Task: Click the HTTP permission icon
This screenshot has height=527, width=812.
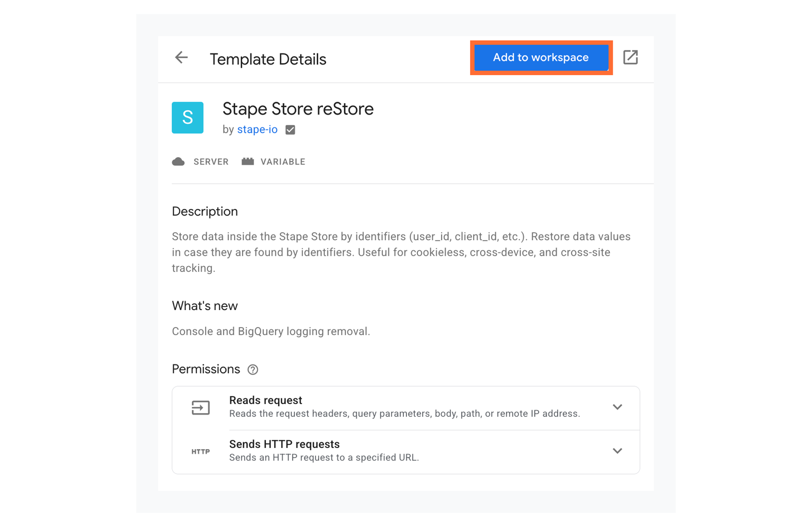Action: [201, 452]
